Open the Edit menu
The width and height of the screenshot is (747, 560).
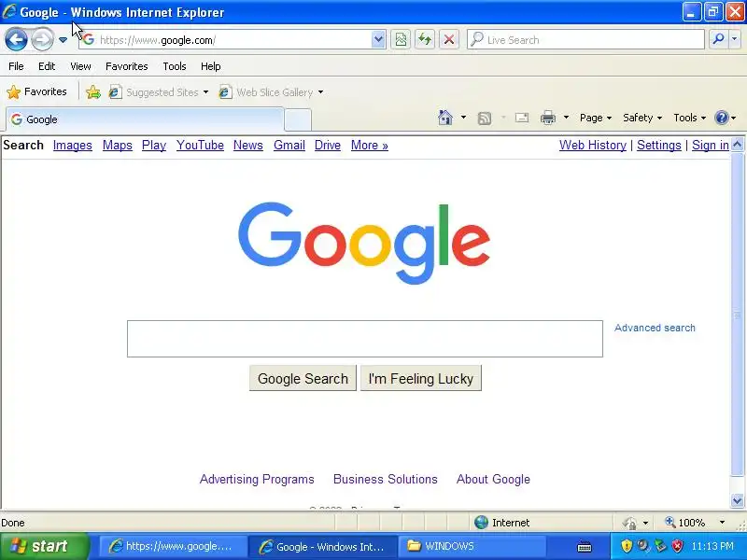tap(47, 66)
